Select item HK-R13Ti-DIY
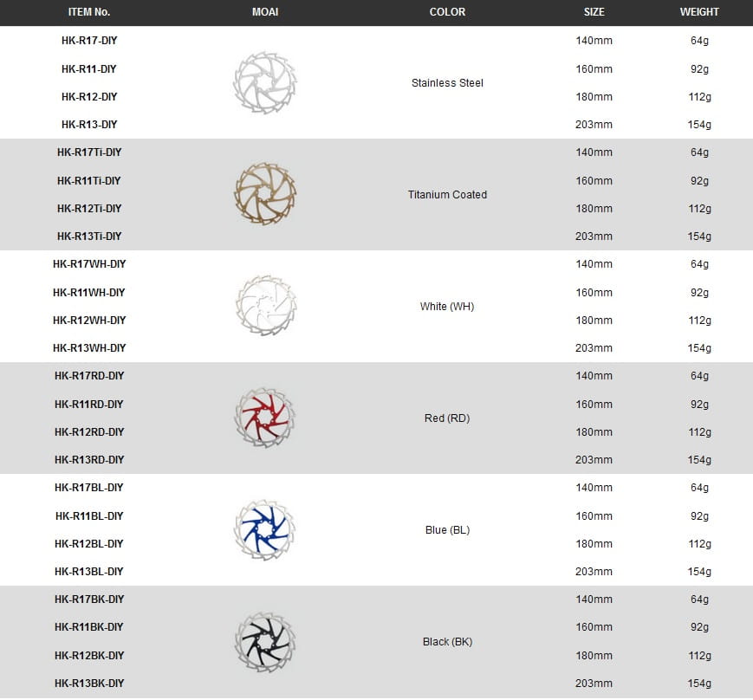 pos(89,237)
